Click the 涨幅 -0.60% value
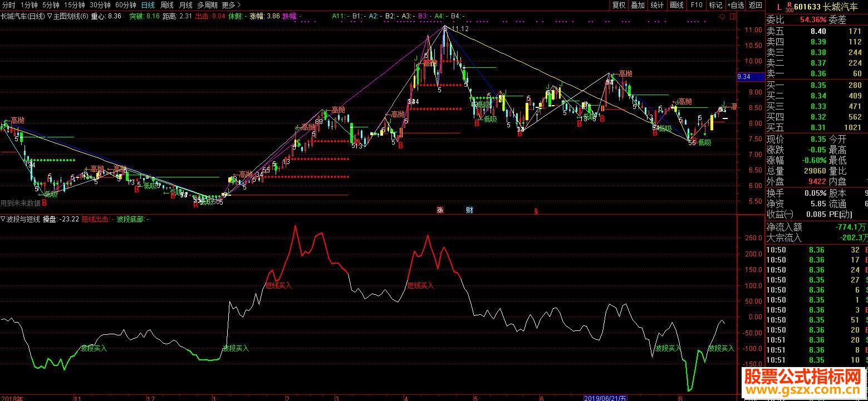The height and width of the screenshot is (401, 868). click(814, 160)
